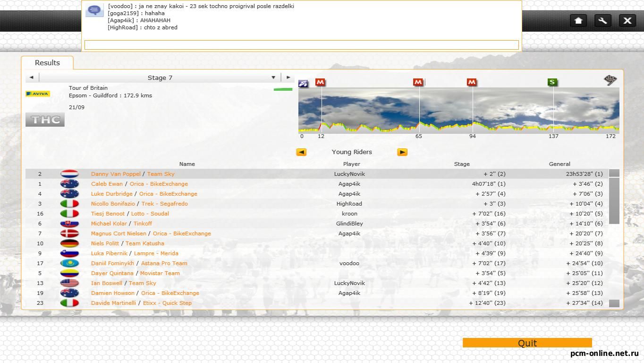
Task: Click the German flag in Politt row
Action: pos(69,243)
